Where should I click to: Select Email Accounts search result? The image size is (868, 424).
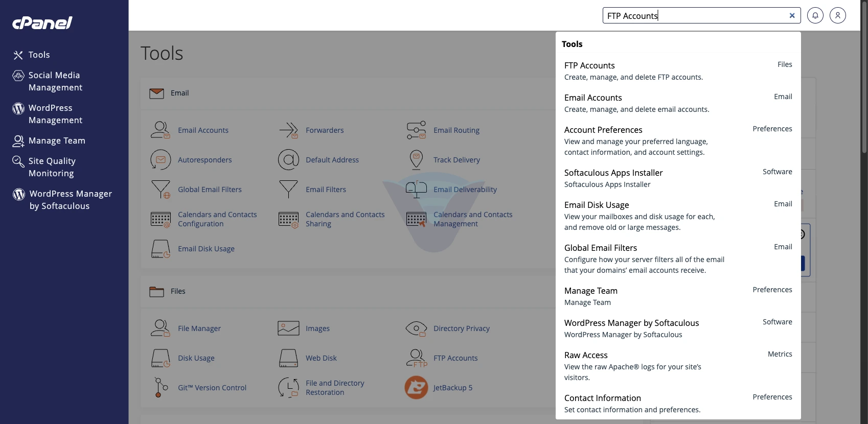click(x=678, y=103)
